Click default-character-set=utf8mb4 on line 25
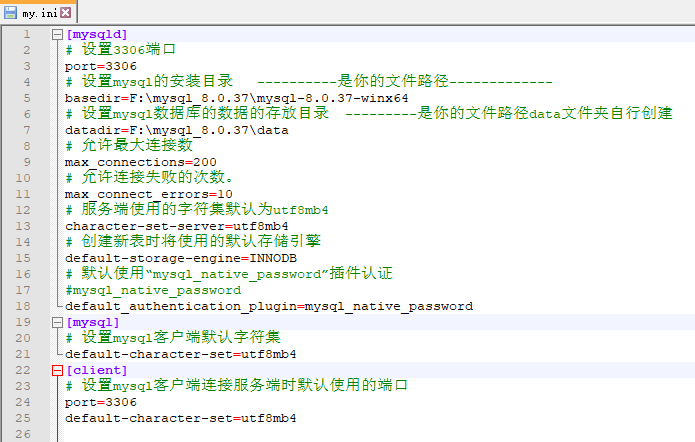Image resolution: width=695 pixels, height=442 pixels. point(180,418)
